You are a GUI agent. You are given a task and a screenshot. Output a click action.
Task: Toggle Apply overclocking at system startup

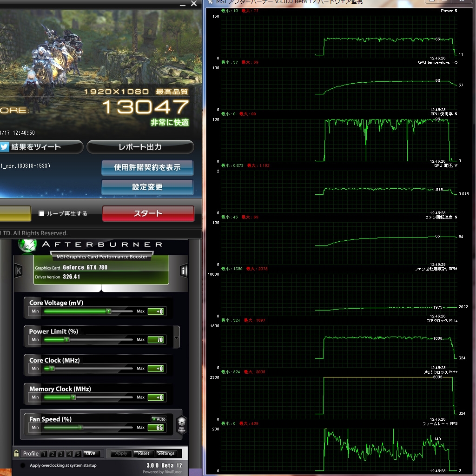[x=23, y=465]
